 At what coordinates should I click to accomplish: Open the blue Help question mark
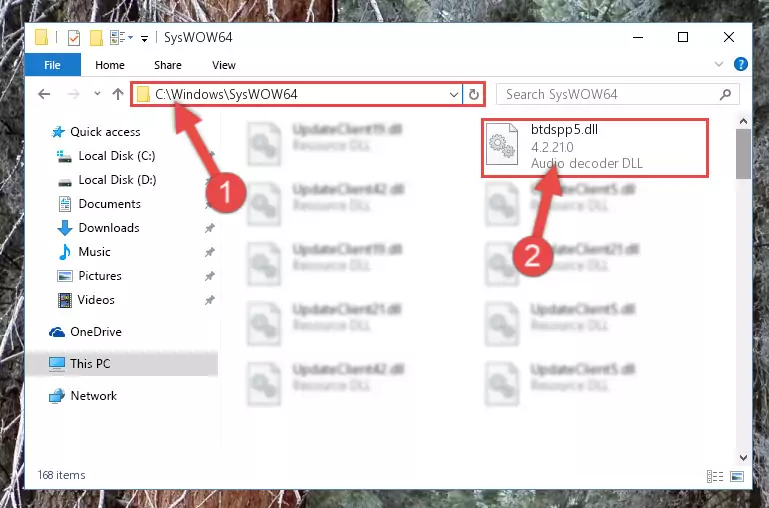pyautogui.click(x=741, y=64)
